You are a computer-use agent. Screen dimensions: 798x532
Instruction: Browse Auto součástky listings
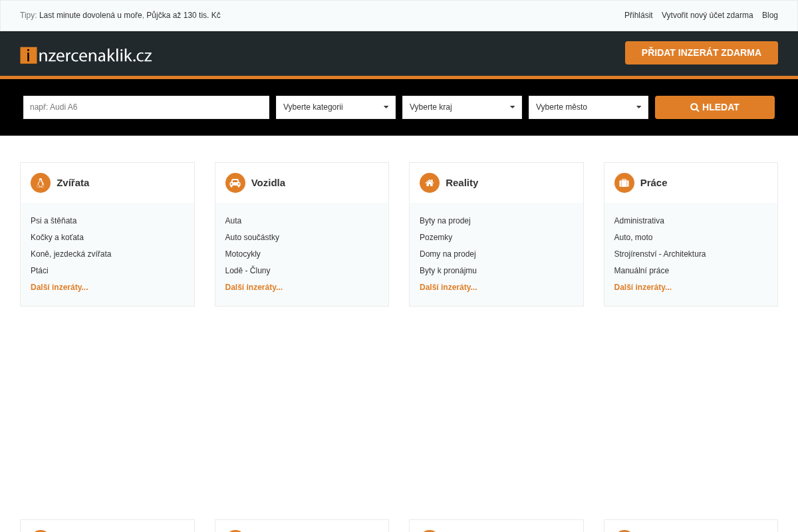252,237
